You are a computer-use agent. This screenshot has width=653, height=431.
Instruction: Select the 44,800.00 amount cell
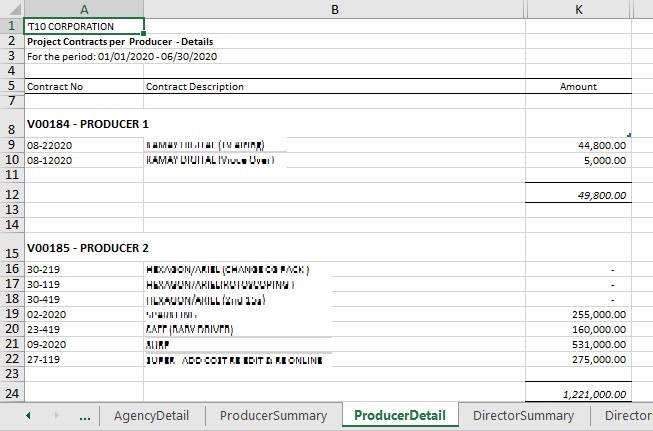(578, 145)
